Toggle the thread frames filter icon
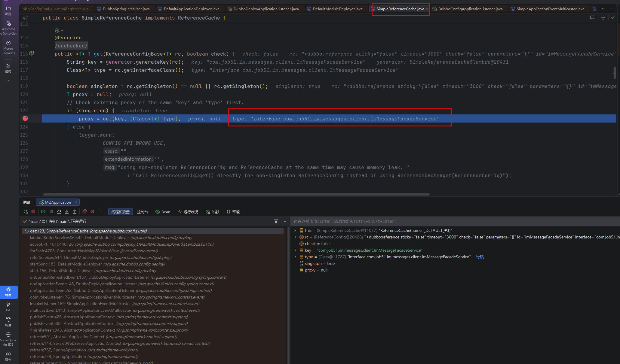This screenshot has width=620, height=364. pyautogui.click(x=276, y=221)
